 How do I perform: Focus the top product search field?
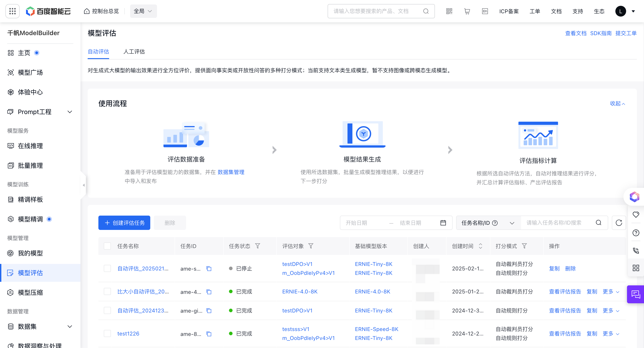tap(381, 11)
